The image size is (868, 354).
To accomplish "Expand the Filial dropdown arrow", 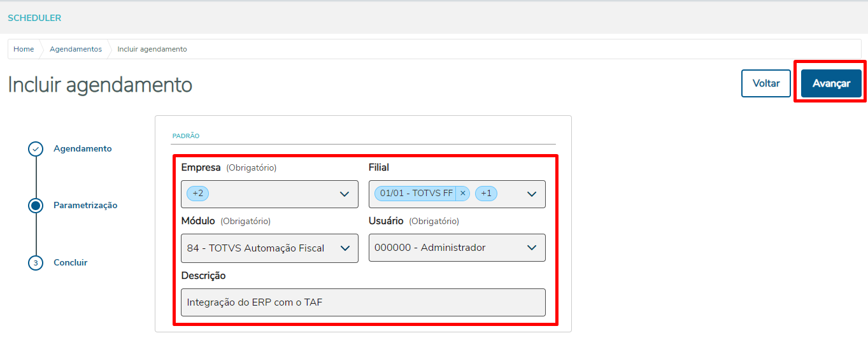I will [x=532, y=194].
